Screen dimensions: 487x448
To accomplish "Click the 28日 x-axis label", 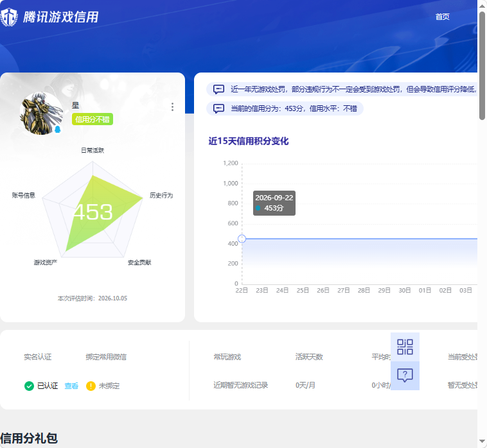I will pyautogui.click(x=364, y=290).
